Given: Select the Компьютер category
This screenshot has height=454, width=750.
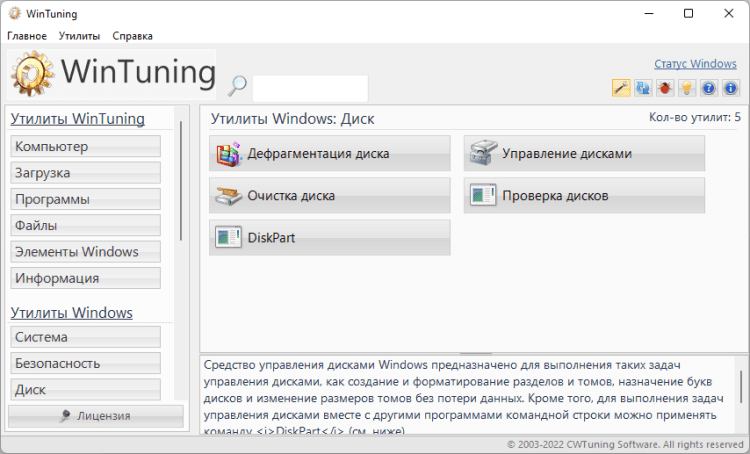Looking at the screenshot, I should coord(86,146).
